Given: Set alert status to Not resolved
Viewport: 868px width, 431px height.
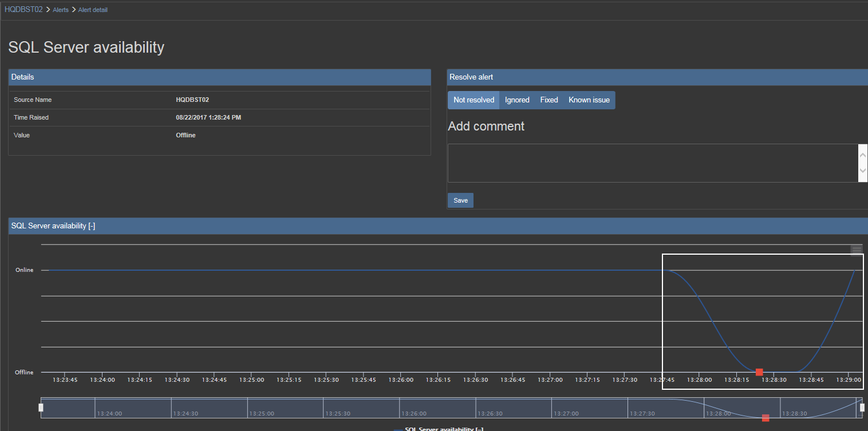Looking at the screenshot, I should [x=474, y=100].
